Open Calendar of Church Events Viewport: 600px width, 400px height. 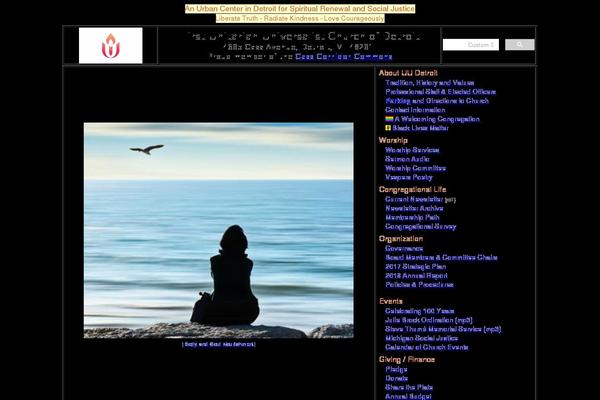coord(427,348)
